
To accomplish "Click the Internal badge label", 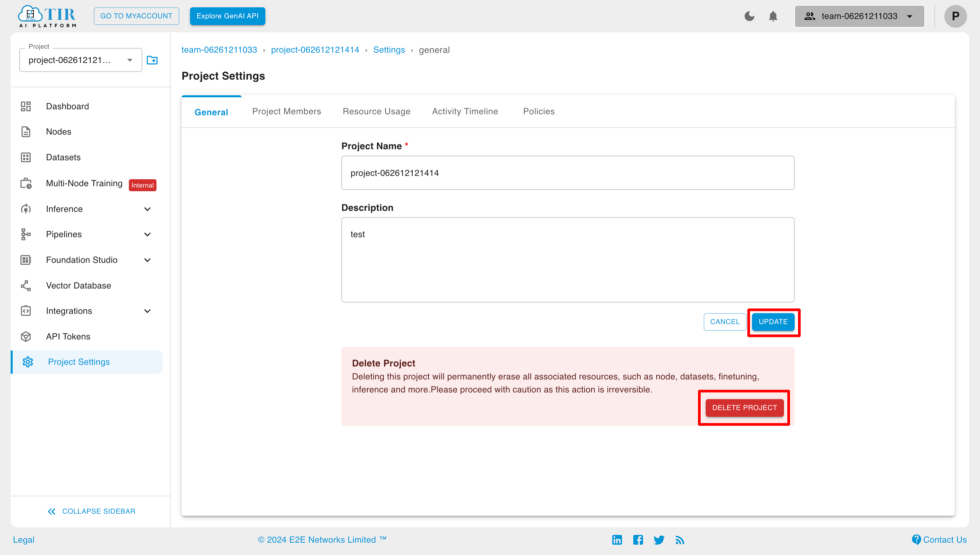I will tap(142, 185).
